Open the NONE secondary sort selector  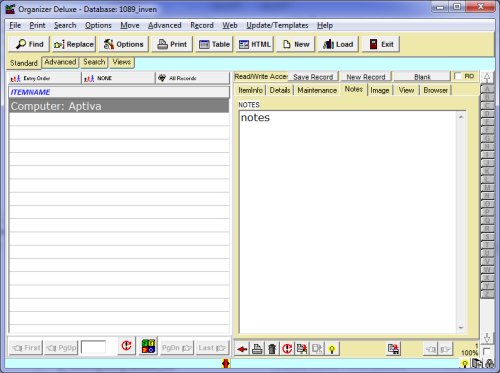118,78
